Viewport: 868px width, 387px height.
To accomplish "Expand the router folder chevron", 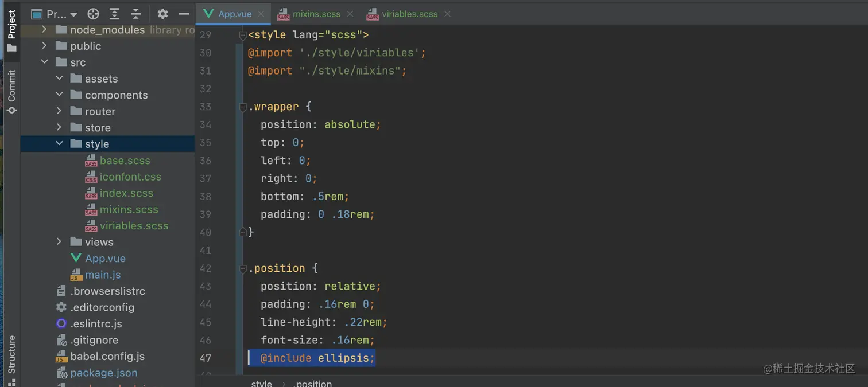I will [x=59, y=111].
